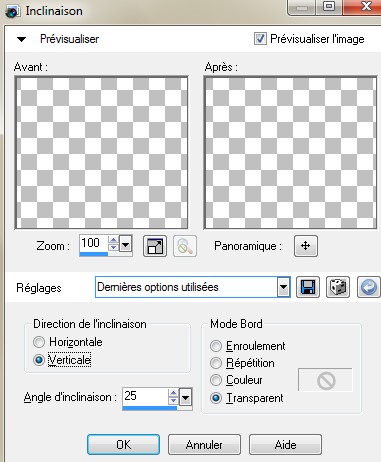This screenshot has width=381, height=462.
Task: Open the Réglages presets dropdown
Action: click(284, 287)
